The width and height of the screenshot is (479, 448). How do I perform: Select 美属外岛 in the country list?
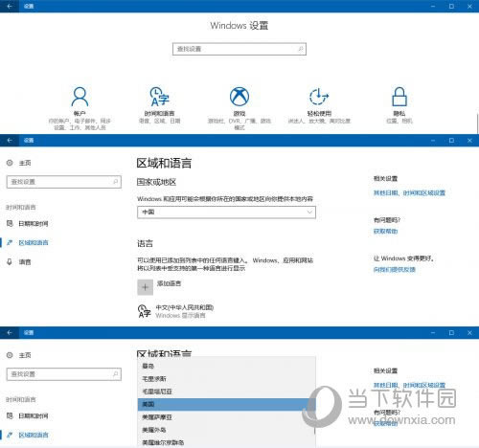[226, 430]
